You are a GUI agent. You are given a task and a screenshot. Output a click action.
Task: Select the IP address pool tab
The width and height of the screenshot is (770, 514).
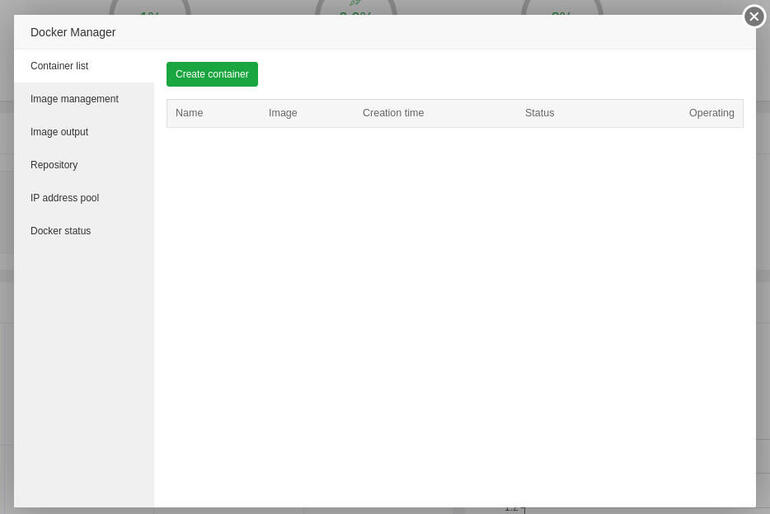pos(84,197)
